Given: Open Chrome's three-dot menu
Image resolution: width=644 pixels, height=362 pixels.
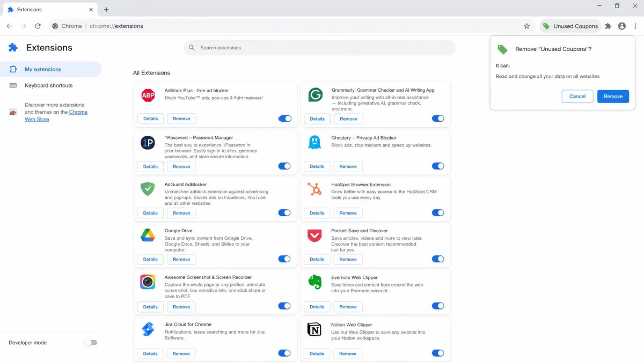Looking at the screenshot, I should [635, 26].
